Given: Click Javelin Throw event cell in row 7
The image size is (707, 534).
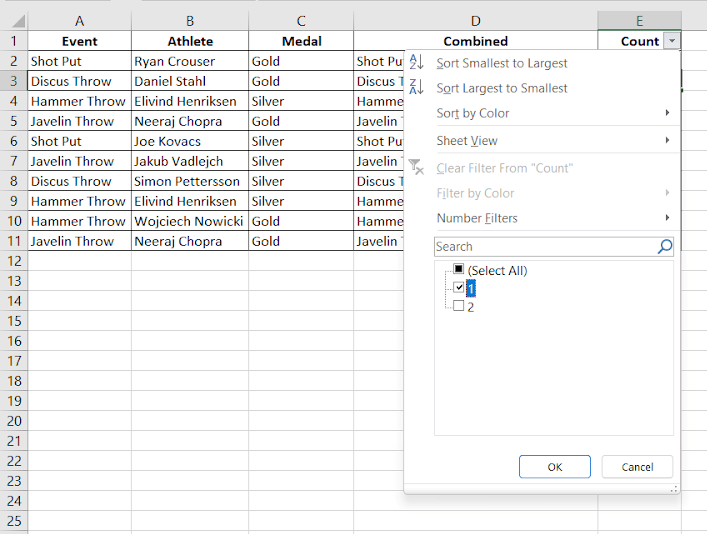Looking at the screenshot, I should pyautogui.click(x=79, y=161).
